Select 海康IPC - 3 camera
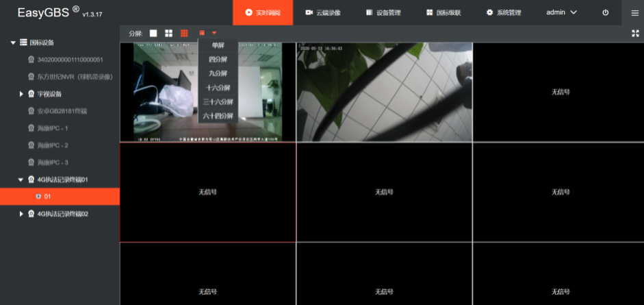 53,162
